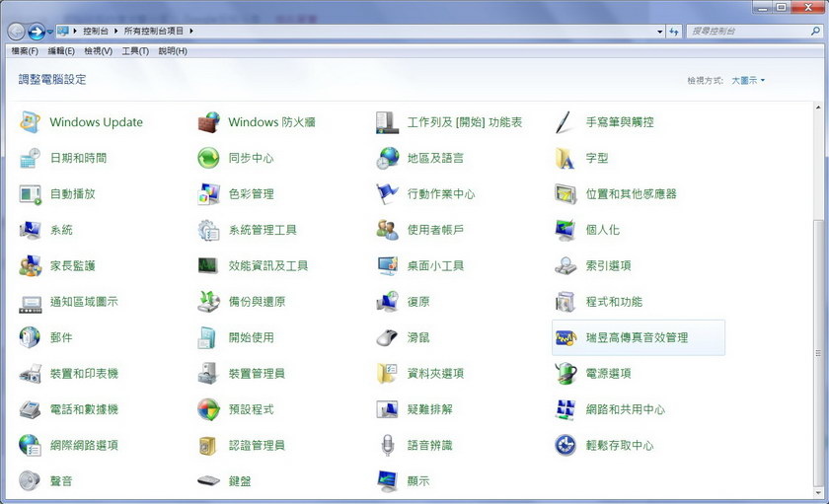The height and width of the screenshot is (504, 829).
Task: Open the 自動播放 AutoPlay icon
Action: 30,194
